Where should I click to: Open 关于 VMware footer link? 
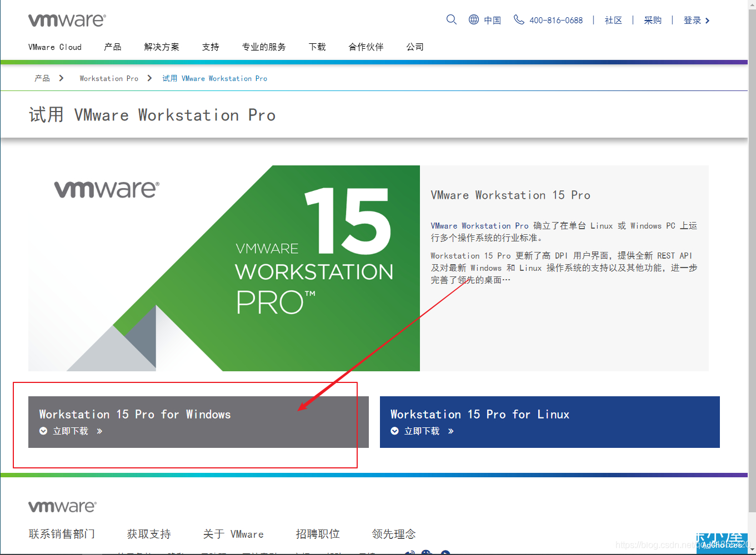(233, 534)
